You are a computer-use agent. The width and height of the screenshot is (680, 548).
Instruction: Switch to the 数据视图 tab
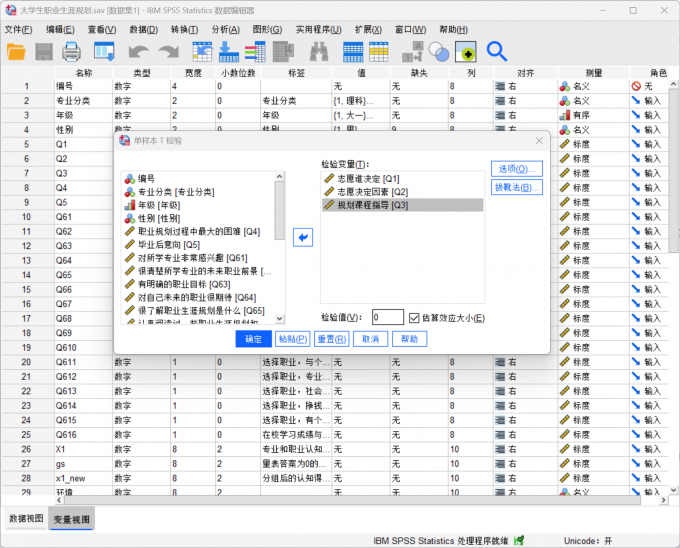click(x=26, y=519)
